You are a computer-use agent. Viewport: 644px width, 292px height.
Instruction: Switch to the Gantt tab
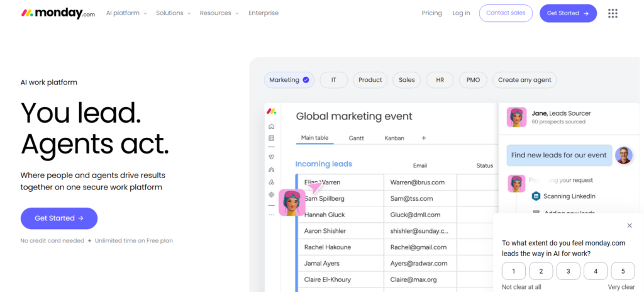pyautogui.click(x=356, y=138)
